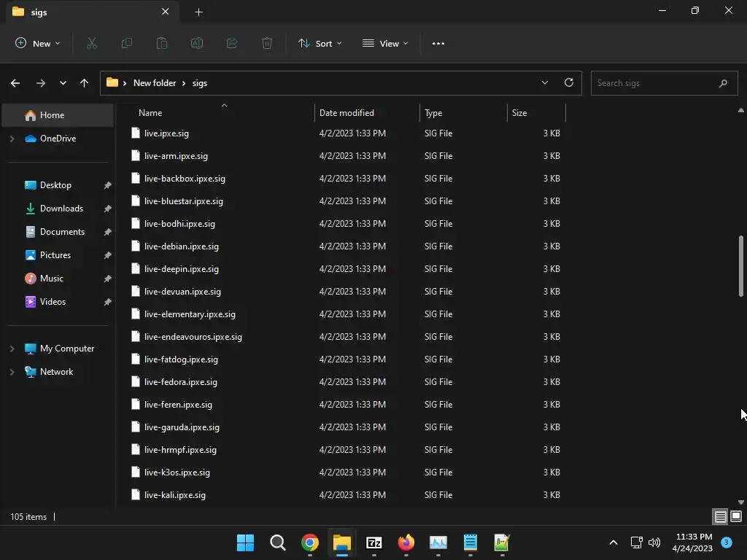Open Desktop in Quick access

pyautogui.click(x=55, y=185)
